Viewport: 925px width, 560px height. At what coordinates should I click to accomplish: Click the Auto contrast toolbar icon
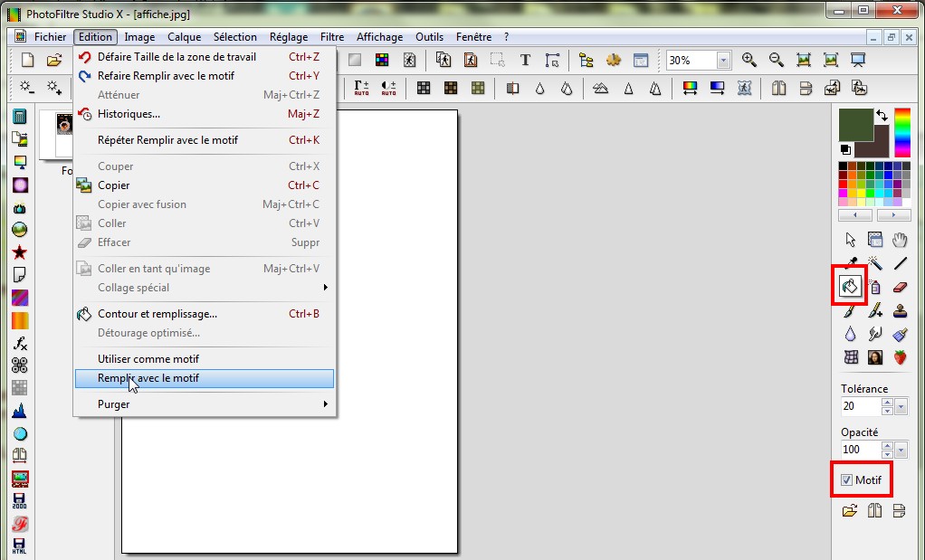pos(388,89)
